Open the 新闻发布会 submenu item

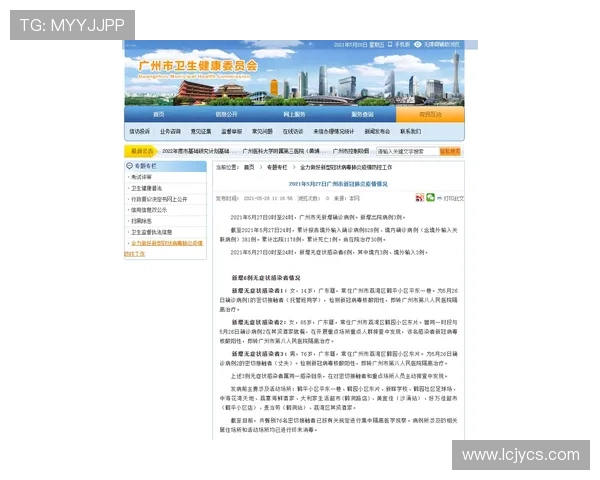[377, 131]
